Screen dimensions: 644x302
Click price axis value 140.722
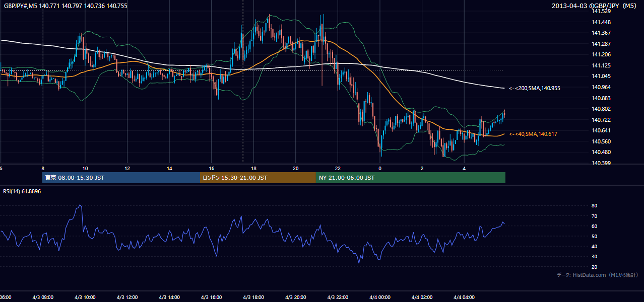coord(601,120)
